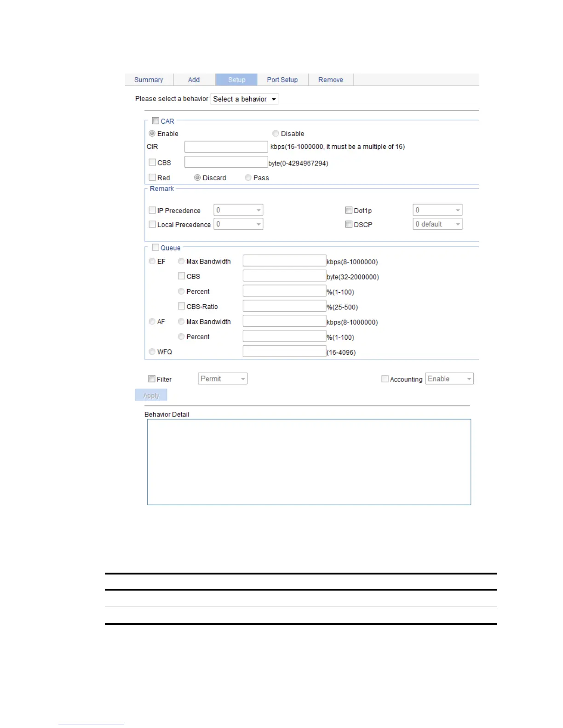The image size is (563, 728).
Task: Select the Setup tab
Action: [236, 80]
